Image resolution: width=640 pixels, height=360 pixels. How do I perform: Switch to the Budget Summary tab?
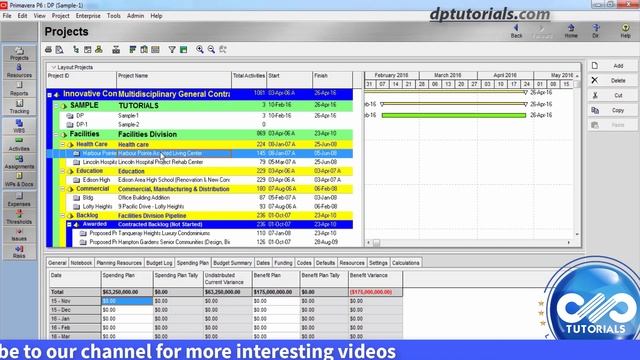[x=232, y=263]
